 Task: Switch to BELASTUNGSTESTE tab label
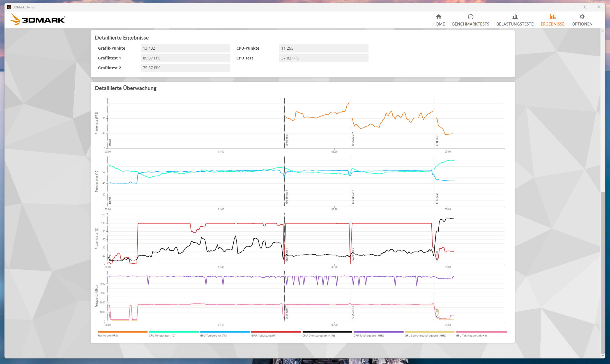tap(515, 24)
